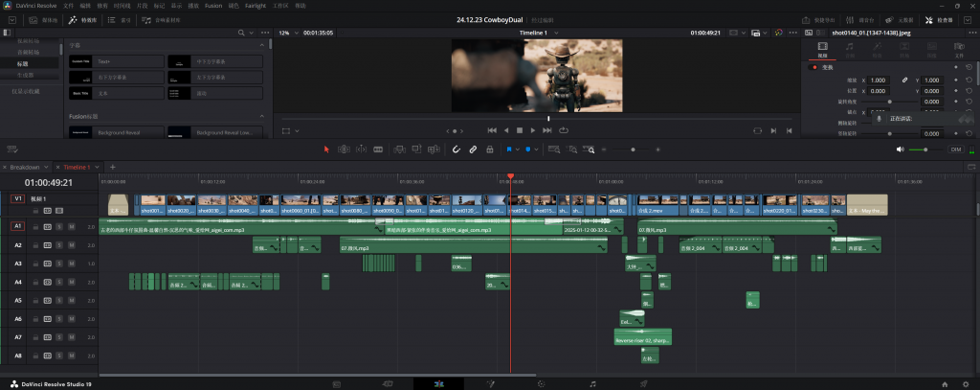The height and width of the screenshot is (390, 980).
Task: Click the search icon in Effects panel
Action: click(239, 33)
